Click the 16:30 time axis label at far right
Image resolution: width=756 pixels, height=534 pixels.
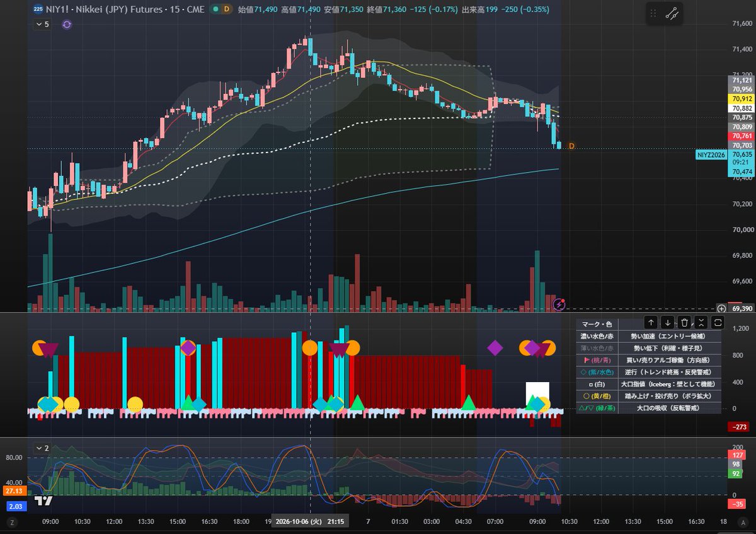[x=696, y=522]
